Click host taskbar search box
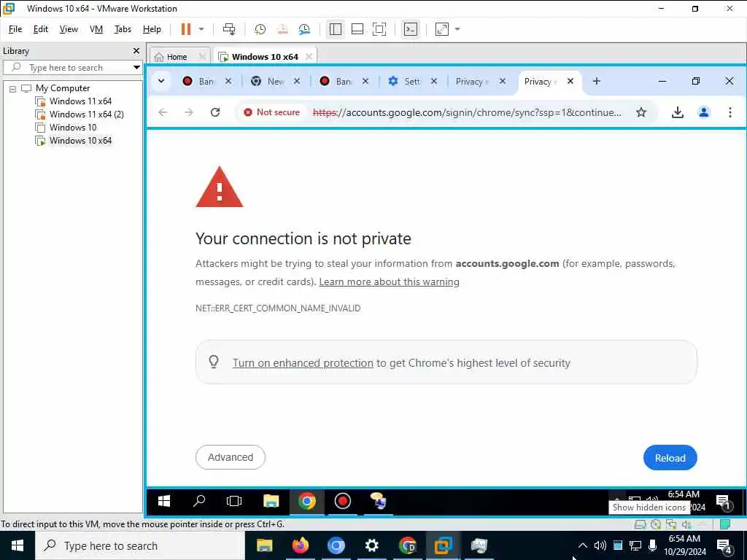This screenshot has height=560, width=747. pyautogui.click(x=140, y=545)
